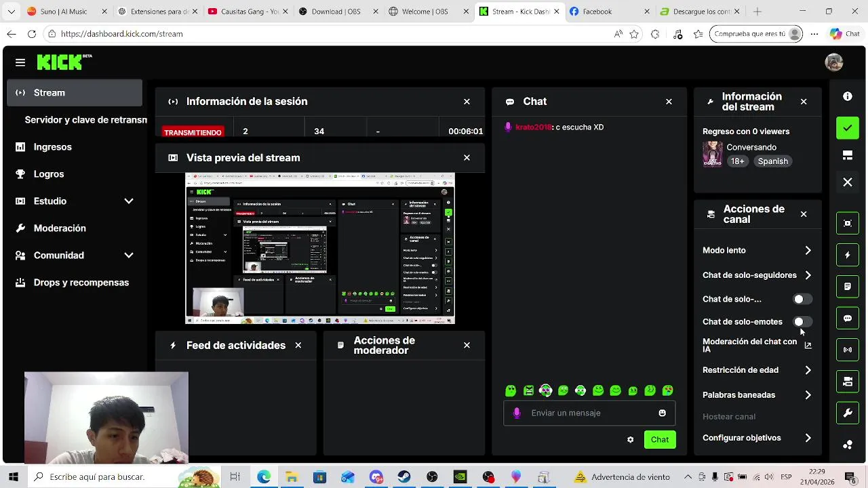Open the browser tab list dropdown arrow

click(x=11, y=12)
